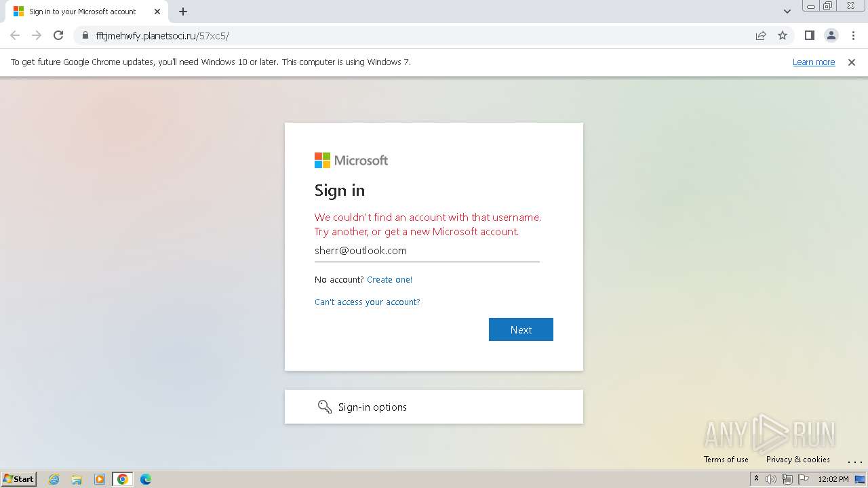Click the Show desktop button
The width and height of the screenshot is (868, 488).
pos(861,479)
